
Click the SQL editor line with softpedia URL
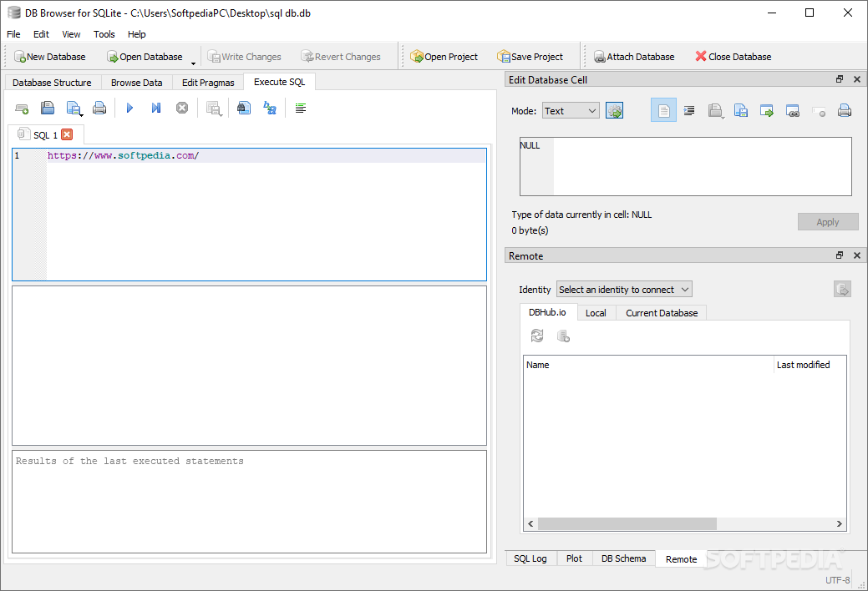[266, 155]
